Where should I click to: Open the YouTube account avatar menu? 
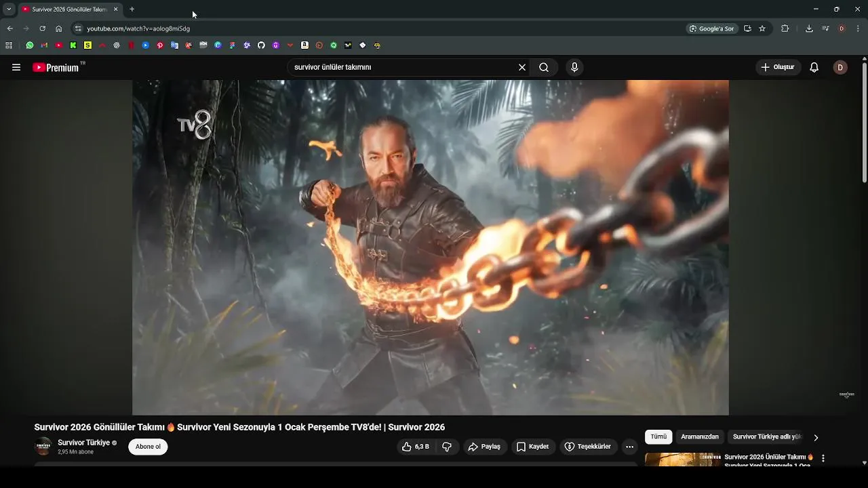pos(840,67)
